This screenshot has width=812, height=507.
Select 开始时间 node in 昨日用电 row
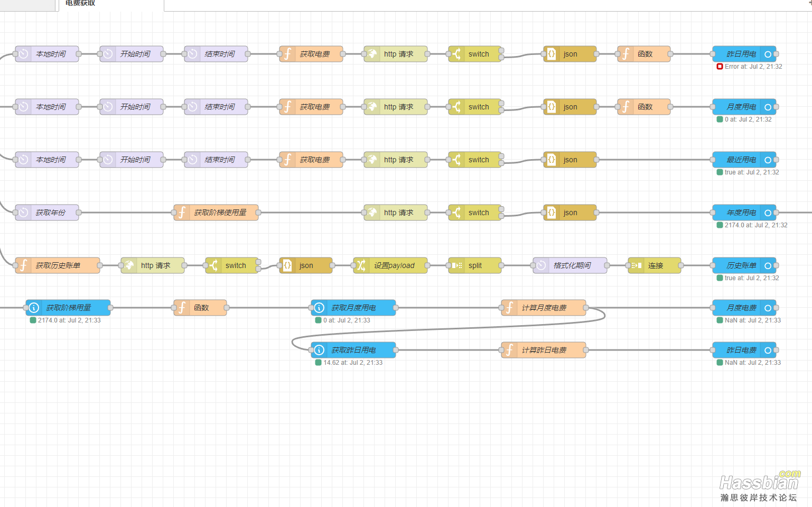tap(132, 54)
